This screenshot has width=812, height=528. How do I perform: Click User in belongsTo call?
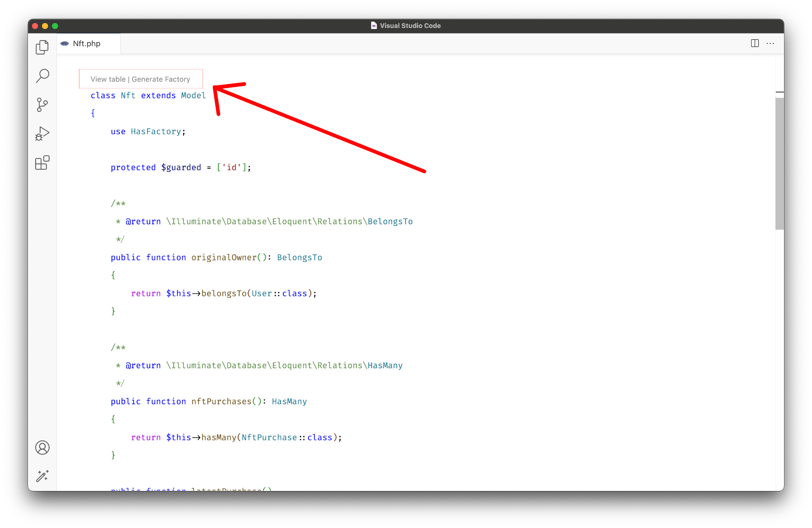pos(262,294)
